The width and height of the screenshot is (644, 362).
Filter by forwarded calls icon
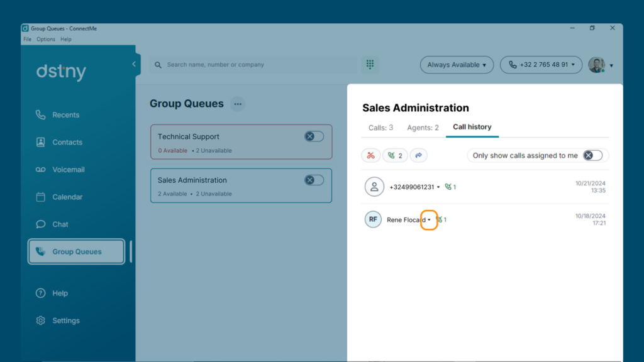click(x=418, y=156)
